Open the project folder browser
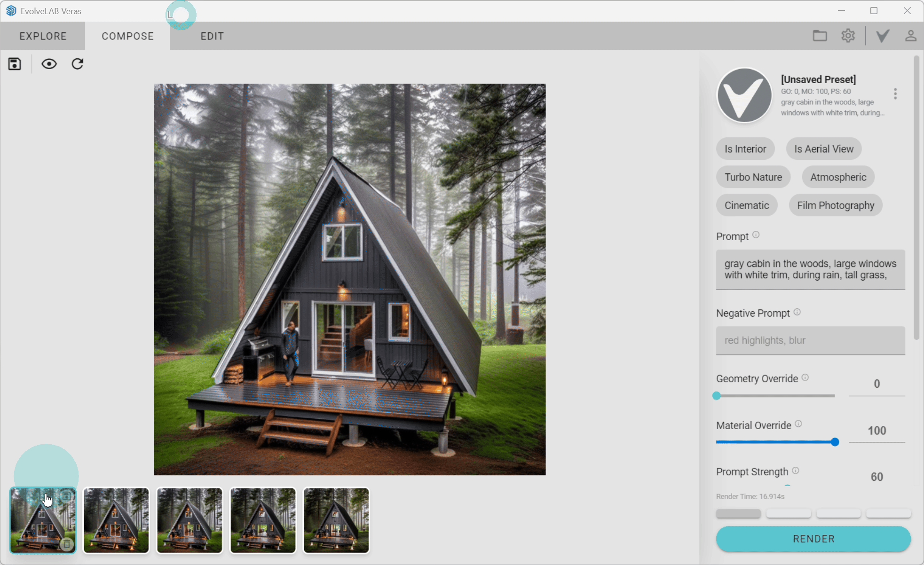The image size is (924, 565). 820,35
